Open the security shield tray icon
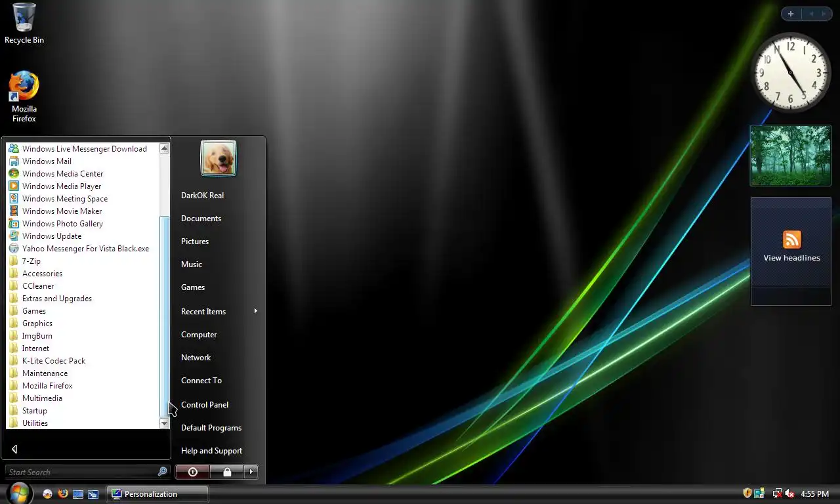Screen dimensions: 840x504 click(x=747, y=493)
